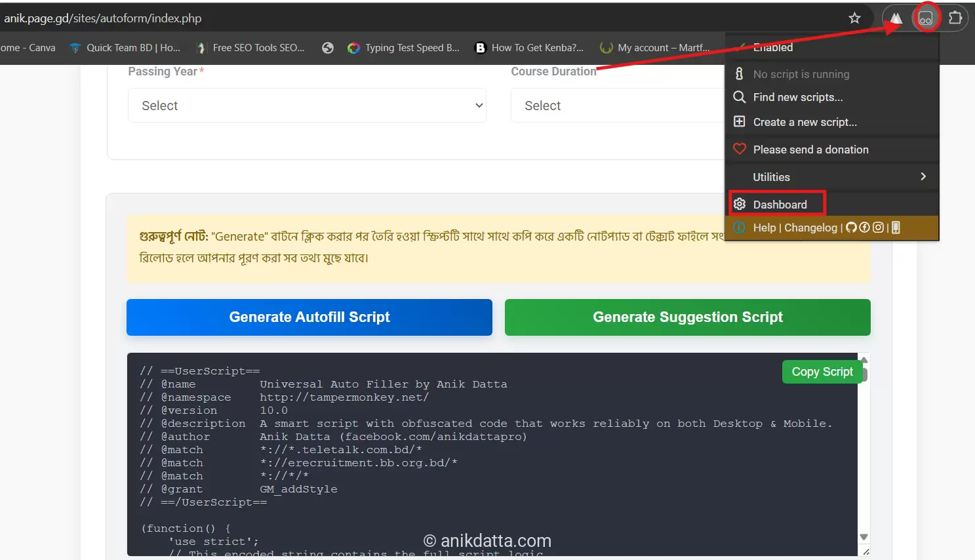Viewport: 975px width, 560px height.
Task: Open the Chrome extensions puzzle icon
Action: coord(955,18)
